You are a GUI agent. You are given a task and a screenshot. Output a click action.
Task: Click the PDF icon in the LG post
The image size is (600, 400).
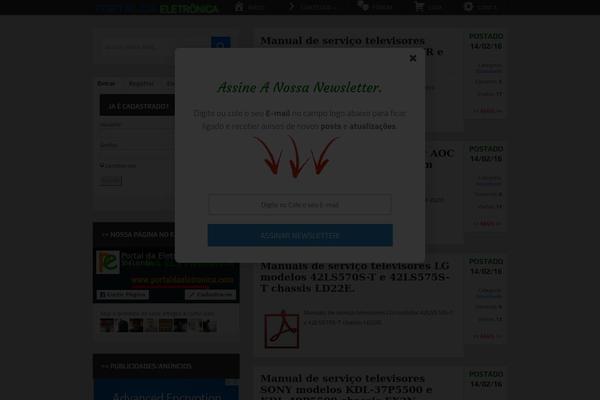point(282,329)
